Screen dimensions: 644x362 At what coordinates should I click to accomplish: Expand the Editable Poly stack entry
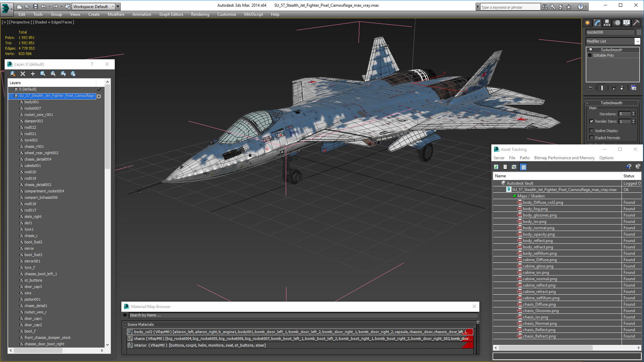coord(590,55)
